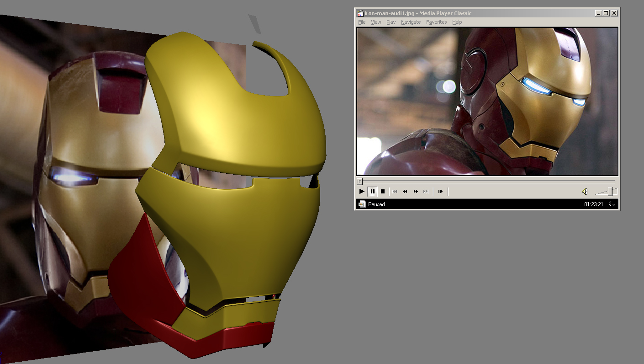This screenshot has width=644, height=364.
Task: Close the Media Player Classic window
Action: [614, 13]
